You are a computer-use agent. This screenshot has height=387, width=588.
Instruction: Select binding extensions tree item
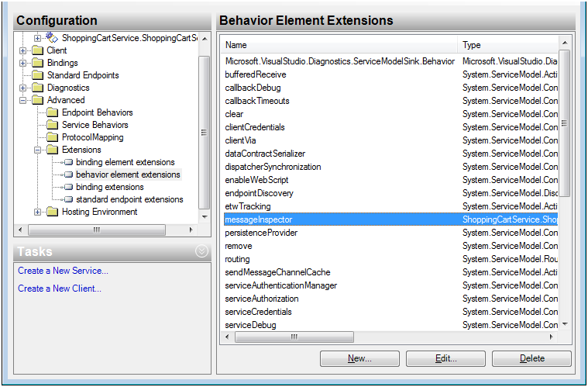point(110,187)
